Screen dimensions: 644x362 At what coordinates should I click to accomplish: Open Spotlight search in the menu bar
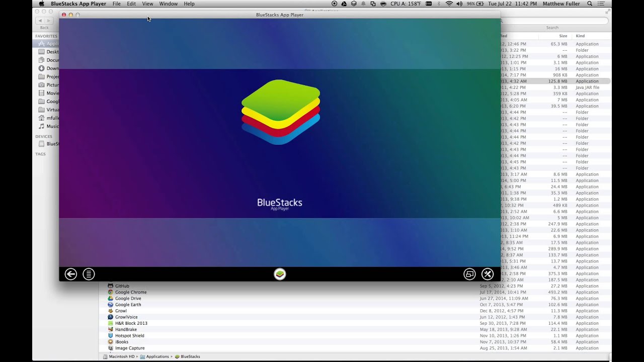[x=590, y=4]
